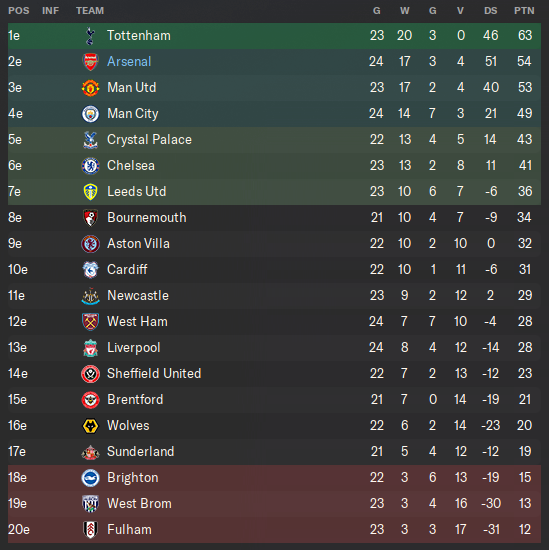Open the Bournemouth team name link

tap(147, 217)
